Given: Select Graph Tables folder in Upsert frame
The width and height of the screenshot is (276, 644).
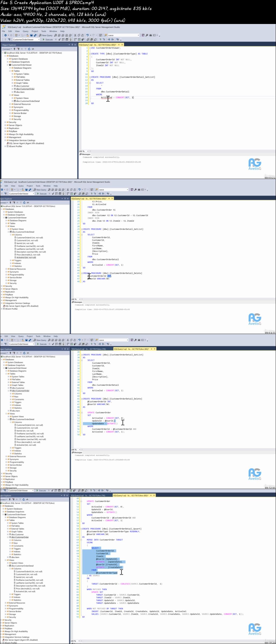Looking at the screenshot, I should pyautogui.click(x=16, y=532).
